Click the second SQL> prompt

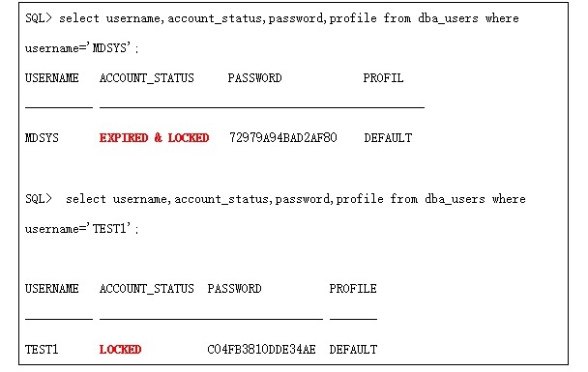coord(39,198)
